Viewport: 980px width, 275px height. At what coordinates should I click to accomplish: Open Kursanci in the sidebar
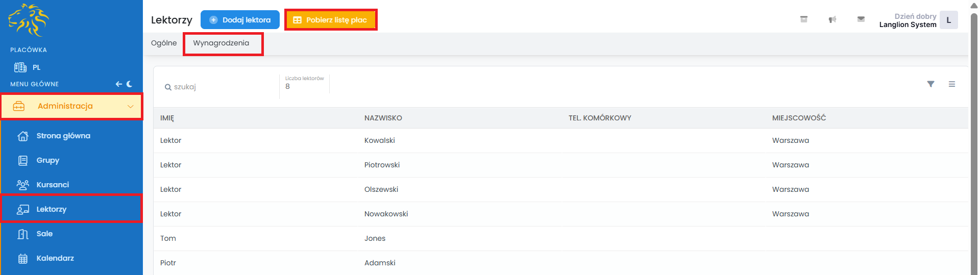coord(53,185)
